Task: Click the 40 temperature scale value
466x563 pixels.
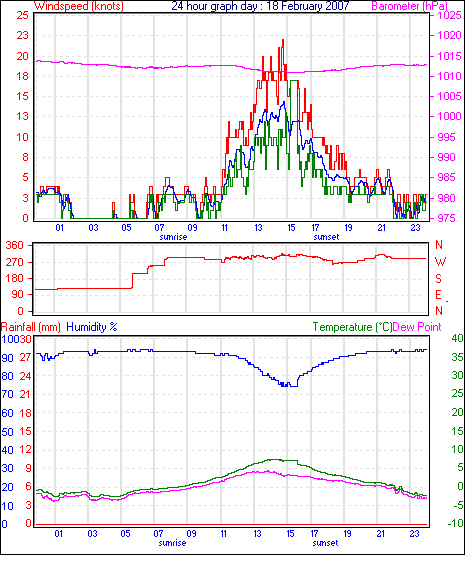Action: (x=457, y=338)
